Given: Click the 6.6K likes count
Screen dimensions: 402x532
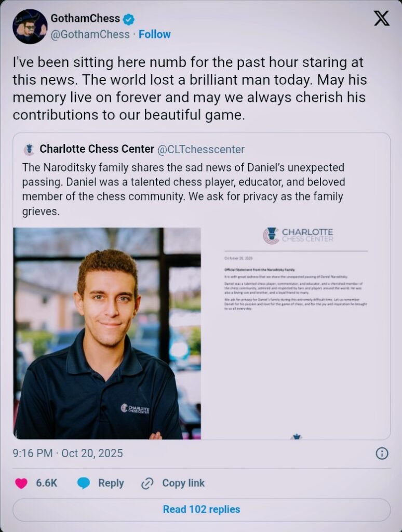Looking at the screenshot, I should [x=46, y=483].
